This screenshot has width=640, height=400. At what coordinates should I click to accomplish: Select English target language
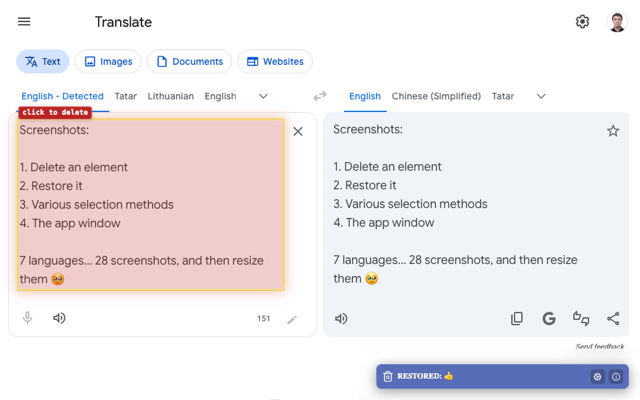(365, 96)
